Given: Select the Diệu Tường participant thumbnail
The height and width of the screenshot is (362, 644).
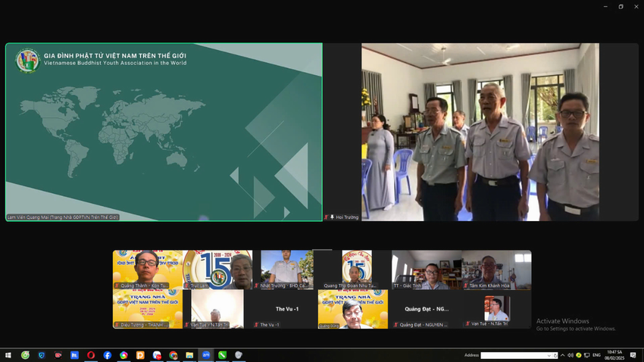Looking at the screenshot, I should pos(148,309).
